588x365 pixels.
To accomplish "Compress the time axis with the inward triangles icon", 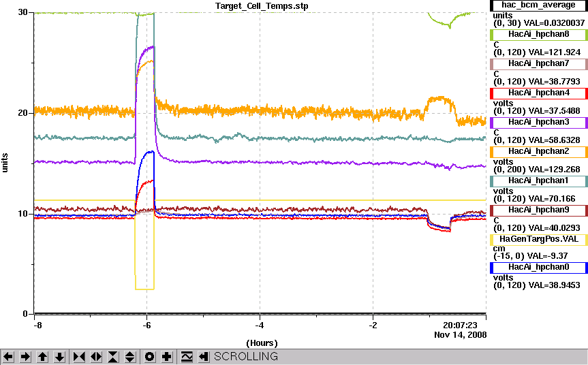I will (79, 356).
